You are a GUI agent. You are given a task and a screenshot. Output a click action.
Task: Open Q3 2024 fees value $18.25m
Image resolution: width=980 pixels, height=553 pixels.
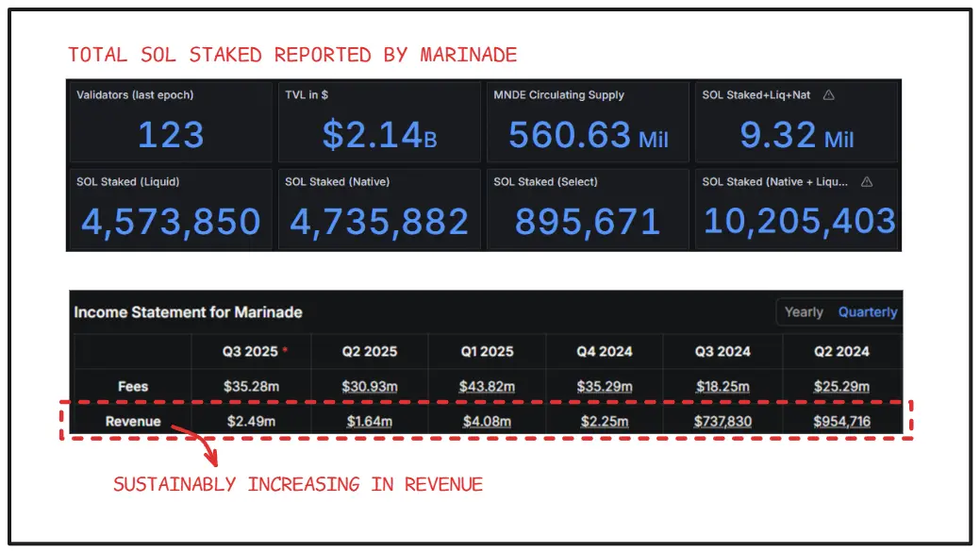(723, 387)
